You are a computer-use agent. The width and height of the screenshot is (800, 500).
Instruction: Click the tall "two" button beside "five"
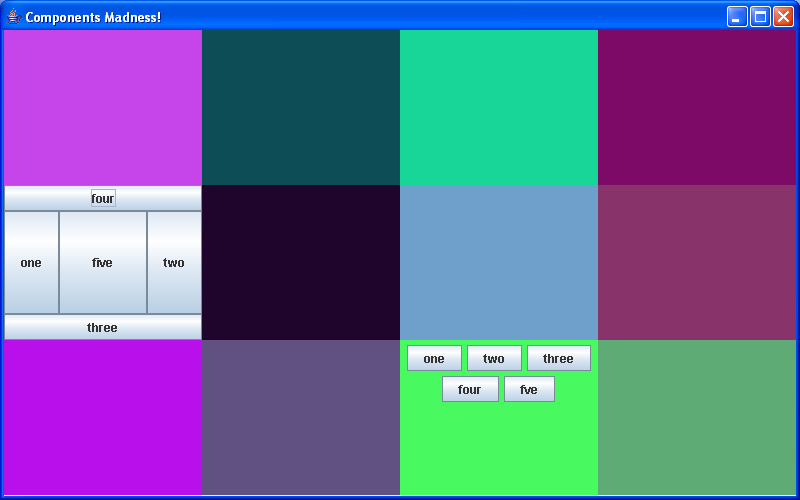pos(174,262)
